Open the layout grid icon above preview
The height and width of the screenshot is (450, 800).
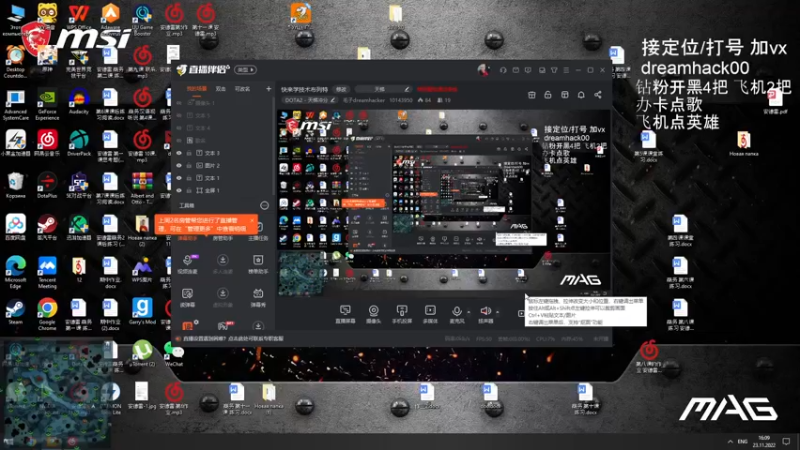click(565, 95)
